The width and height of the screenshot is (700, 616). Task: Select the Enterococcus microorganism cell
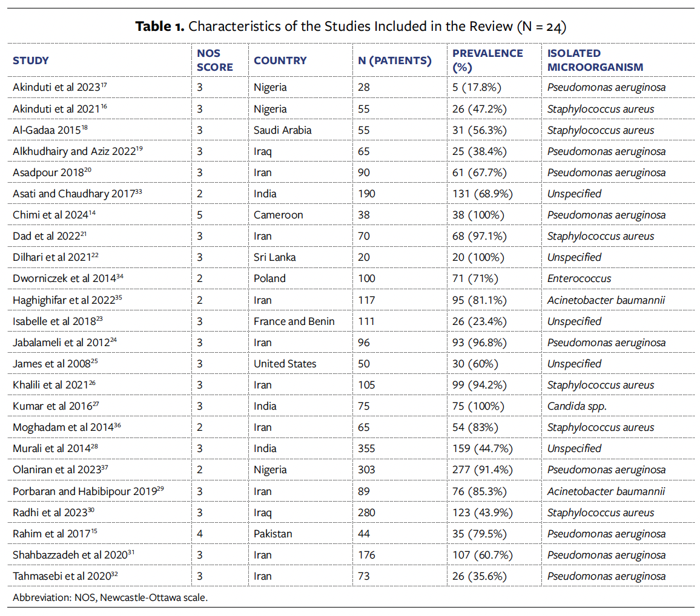coord(579,279)
